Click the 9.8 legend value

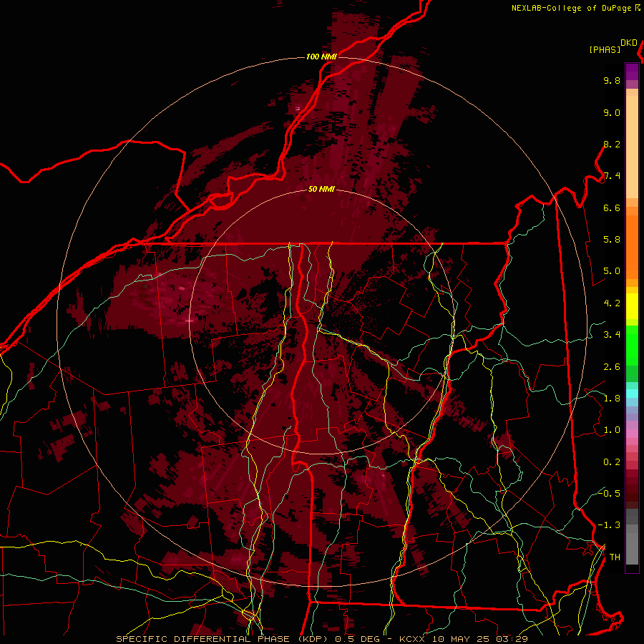coord(612,81)
